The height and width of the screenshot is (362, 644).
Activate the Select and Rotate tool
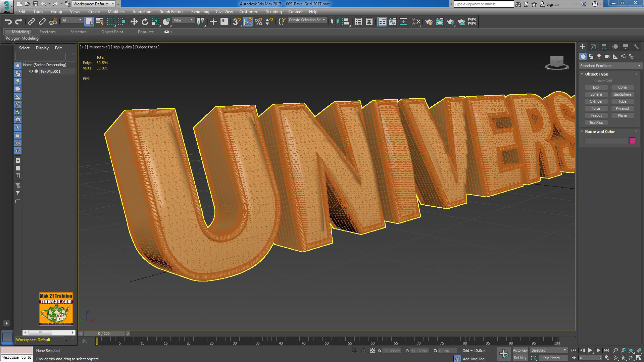(145, 22)
